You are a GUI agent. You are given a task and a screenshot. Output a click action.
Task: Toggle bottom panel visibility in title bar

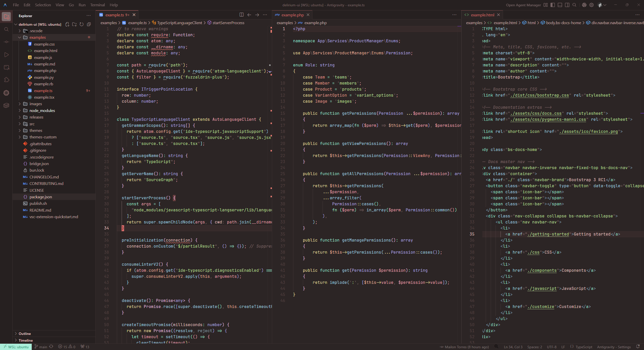560,5
